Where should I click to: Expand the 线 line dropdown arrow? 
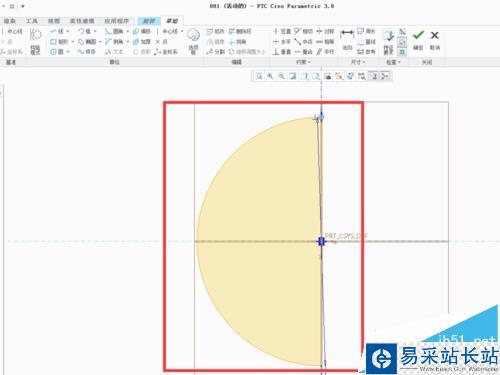coord(68,31)
